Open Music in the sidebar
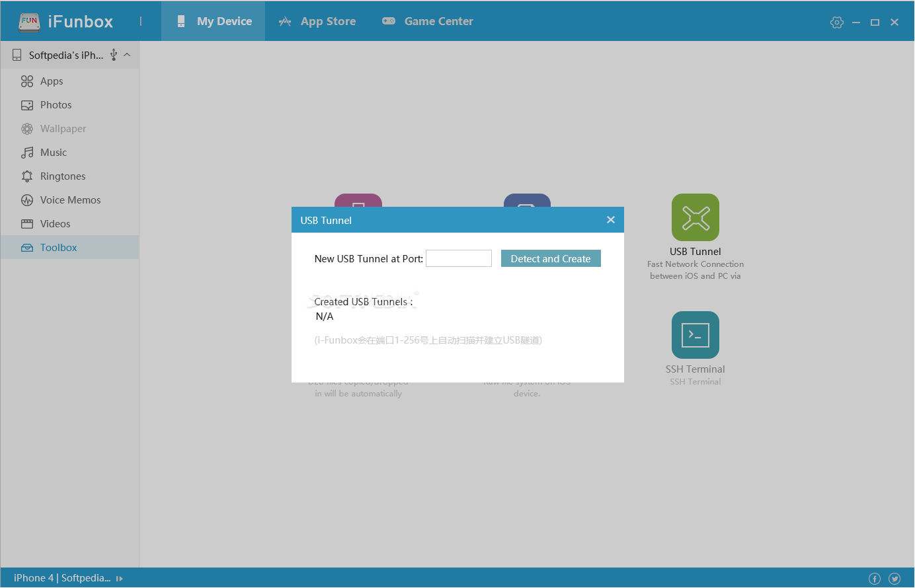This screenshot has width=915, height=588. click(69, 153)
